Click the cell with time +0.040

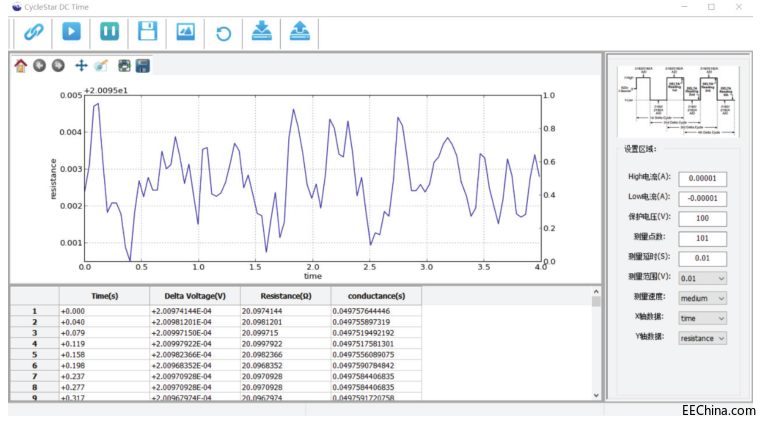pos(104,322)
